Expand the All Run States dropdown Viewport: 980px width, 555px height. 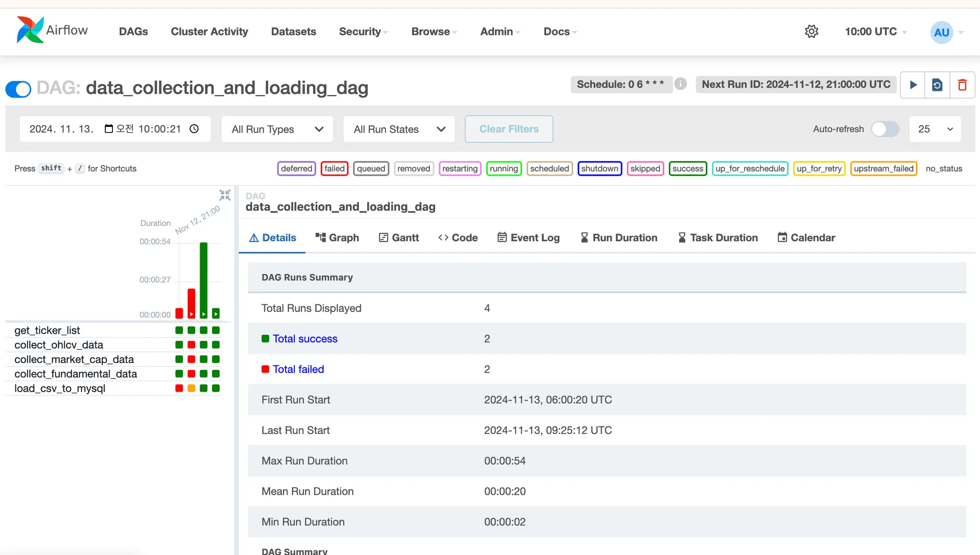click(399, 129)
